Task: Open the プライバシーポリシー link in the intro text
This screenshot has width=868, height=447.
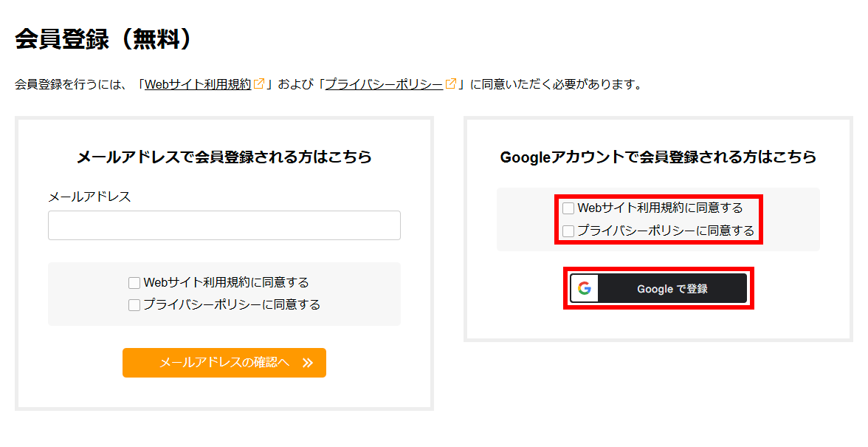Action: (x=384, y=84)
